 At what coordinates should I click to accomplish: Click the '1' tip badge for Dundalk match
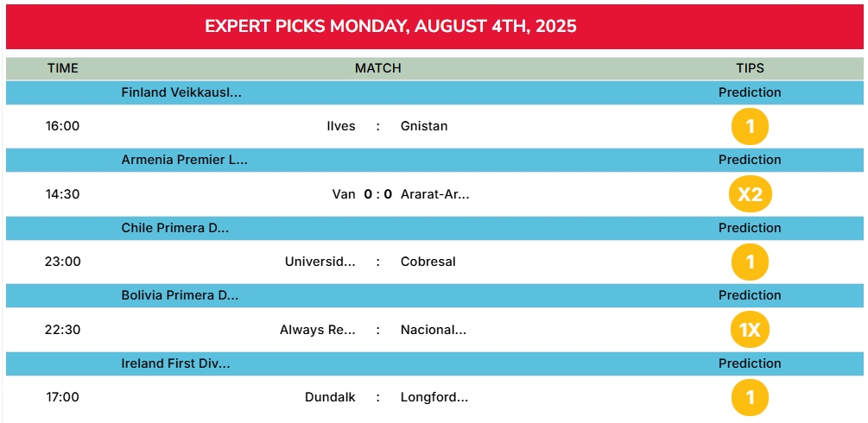click(750, 397)
